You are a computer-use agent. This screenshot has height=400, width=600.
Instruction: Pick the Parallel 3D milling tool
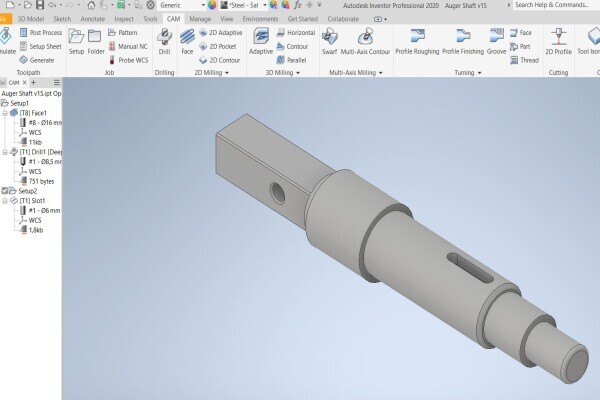[292, 60]
